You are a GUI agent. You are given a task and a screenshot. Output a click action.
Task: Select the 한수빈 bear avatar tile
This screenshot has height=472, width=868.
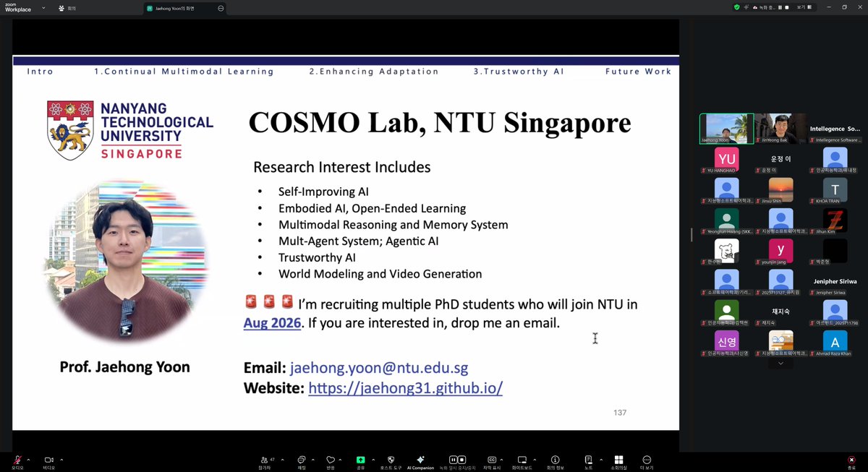click(726, 250)
